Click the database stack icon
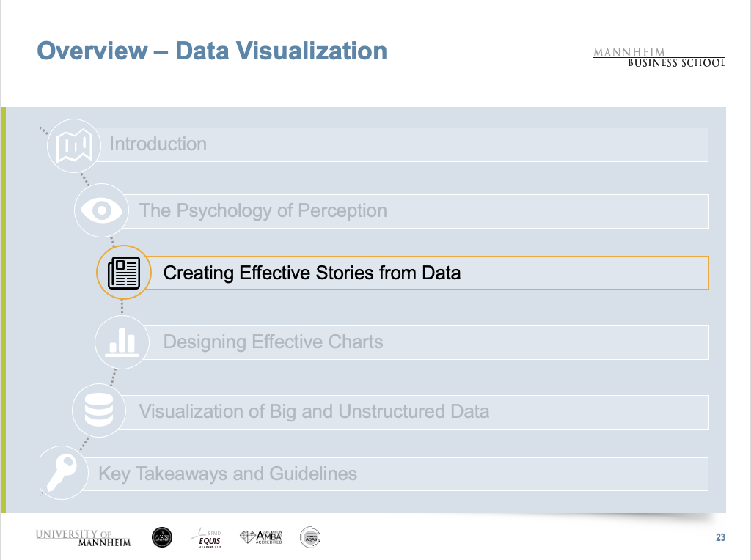The image size is (751, 560). pos(98,410)
